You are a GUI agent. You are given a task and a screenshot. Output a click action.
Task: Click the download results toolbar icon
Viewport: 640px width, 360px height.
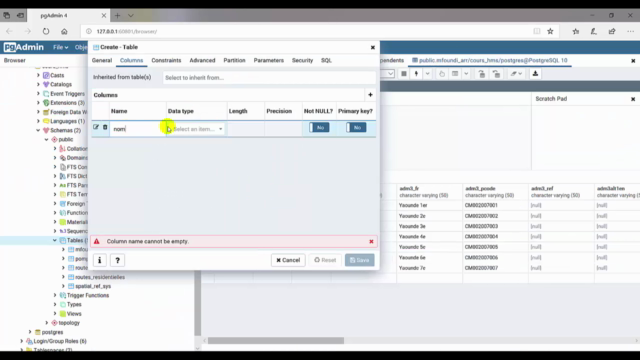point(536,74)
